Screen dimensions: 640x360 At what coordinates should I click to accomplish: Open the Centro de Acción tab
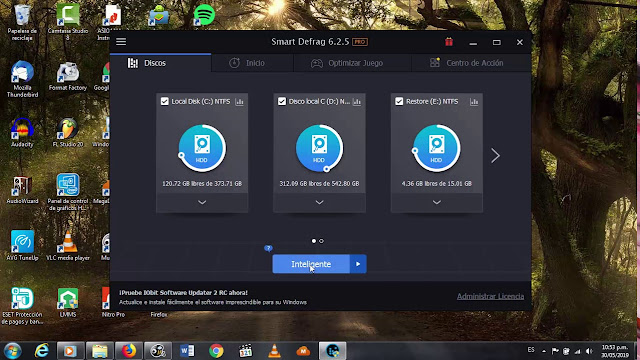tap(471, 63)
